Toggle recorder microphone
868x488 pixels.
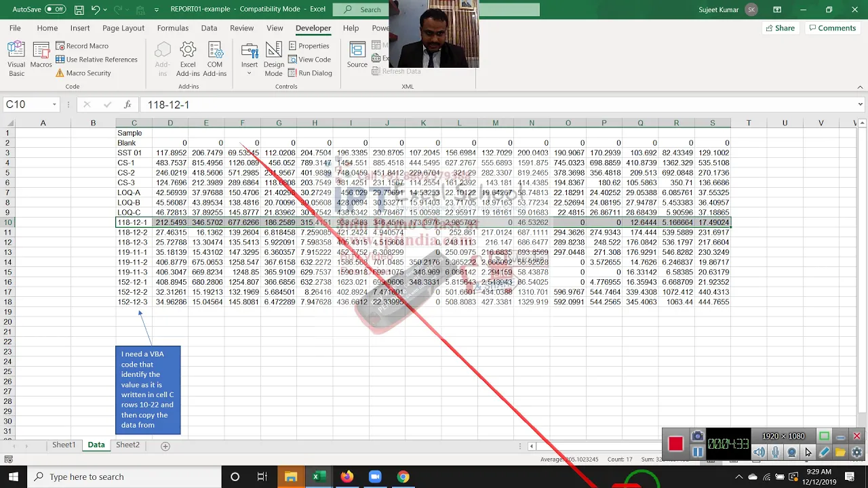coord(776,452)
